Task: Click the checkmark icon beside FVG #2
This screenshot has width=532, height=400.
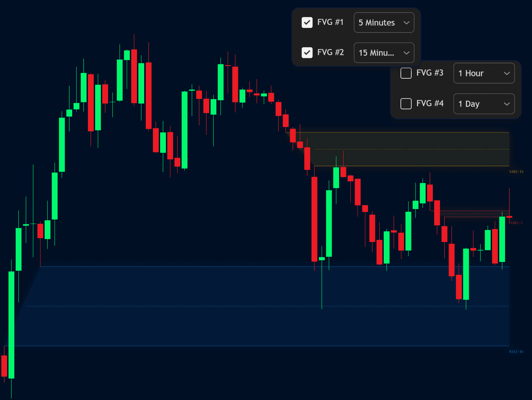Action: point(307,53)
